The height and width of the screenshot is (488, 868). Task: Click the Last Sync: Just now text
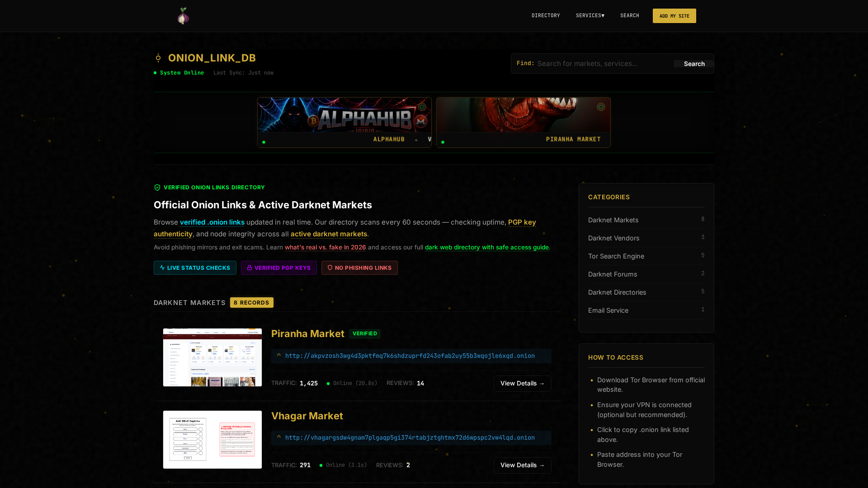[x=243, y=73]
